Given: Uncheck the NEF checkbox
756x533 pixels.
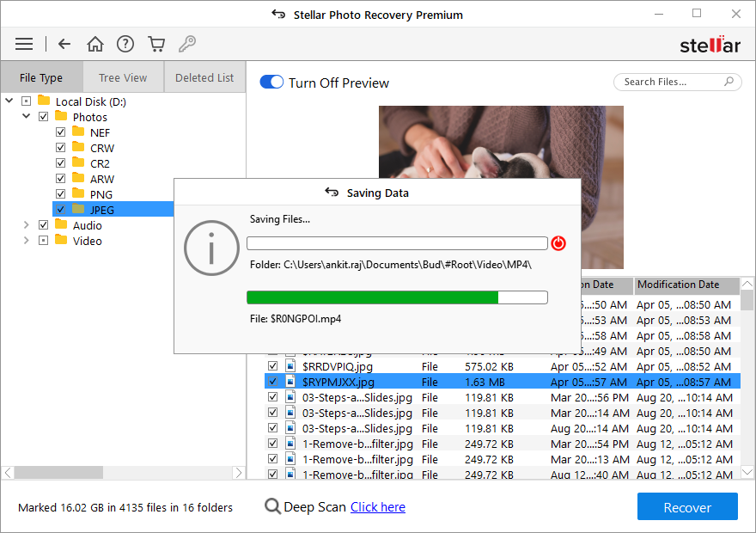Looking at the screenshot, I should click(x=60, y=132).
